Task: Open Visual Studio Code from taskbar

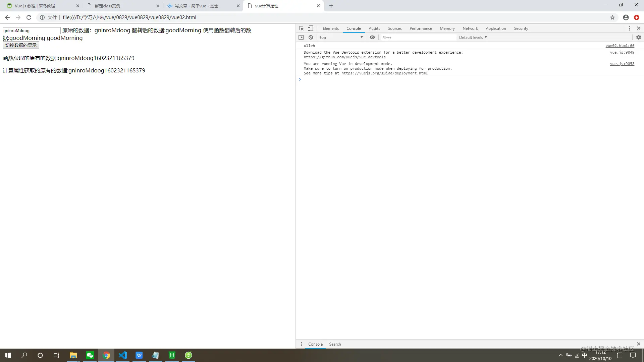Action: pos(123,355)
